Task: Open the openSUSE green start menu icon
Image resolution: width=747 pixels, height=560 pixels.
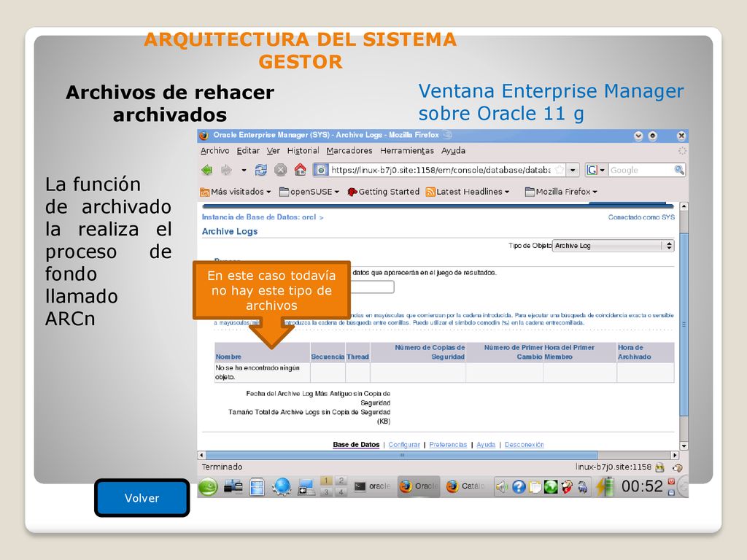Action: click(208, 486)
